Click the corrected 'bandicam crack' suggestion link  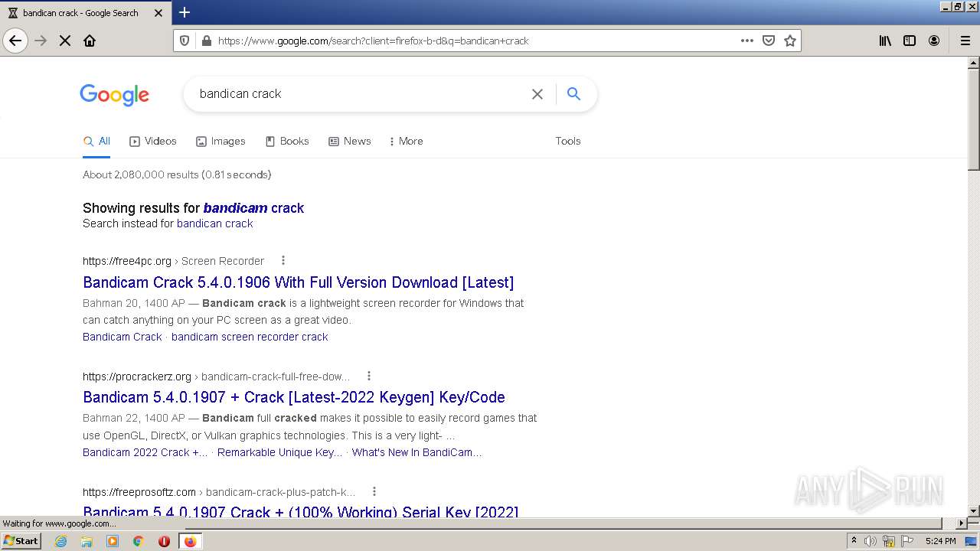pyautogui.click(x=253, y=208)
